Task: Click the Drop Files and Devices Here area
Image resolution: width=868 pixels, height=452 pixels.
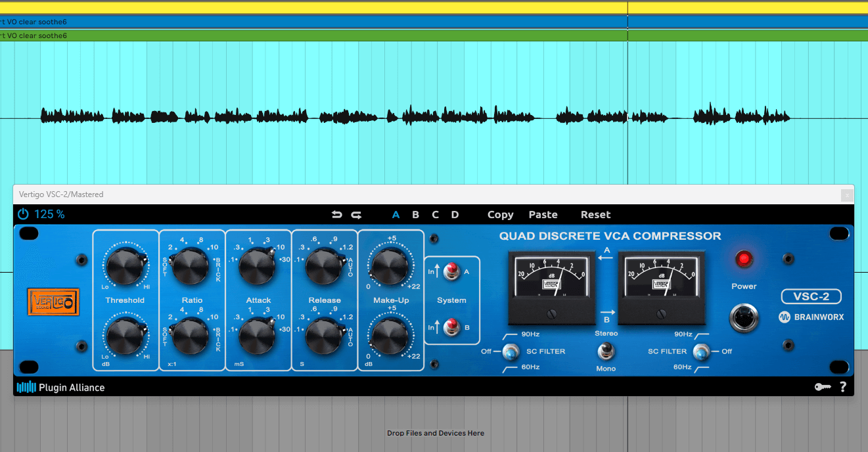Action: [x=436, y=433]
